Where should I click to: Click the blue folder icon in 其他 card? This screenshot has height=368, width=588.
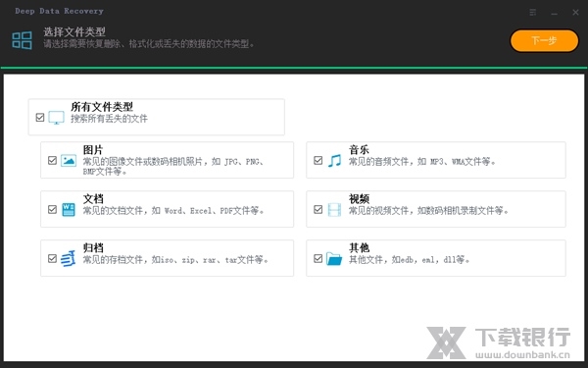(x=334, y=259)
